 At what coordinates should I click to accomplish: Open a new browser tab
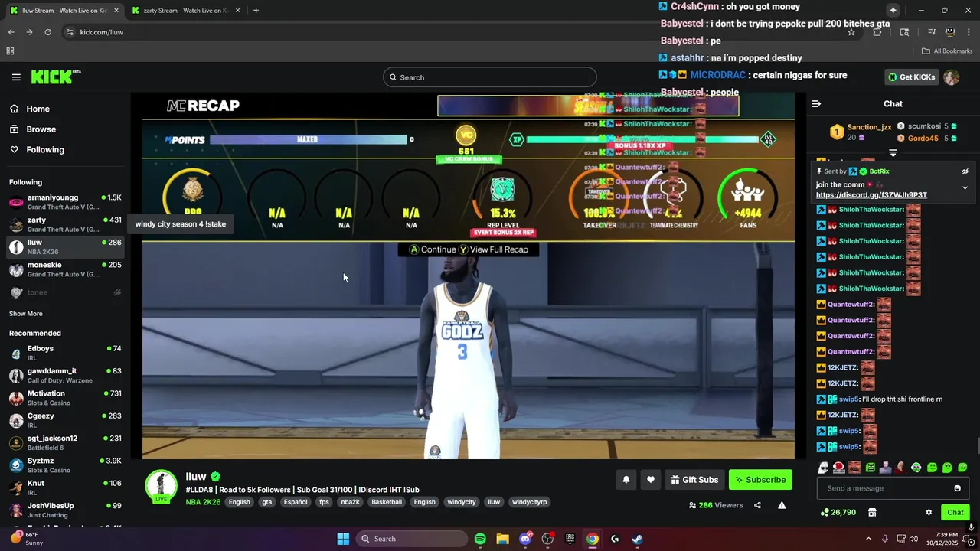256,11
